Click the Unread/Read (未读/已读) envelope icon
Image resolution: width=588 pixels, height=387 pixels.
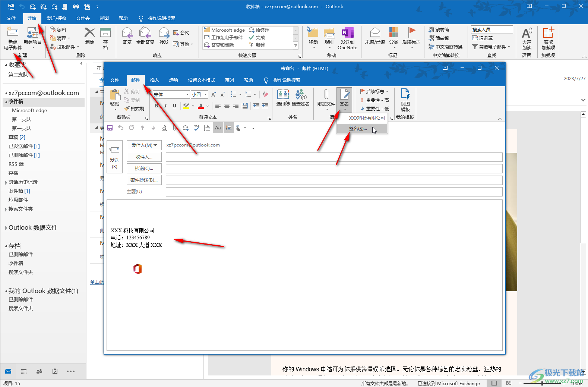(x=375, y=33)
